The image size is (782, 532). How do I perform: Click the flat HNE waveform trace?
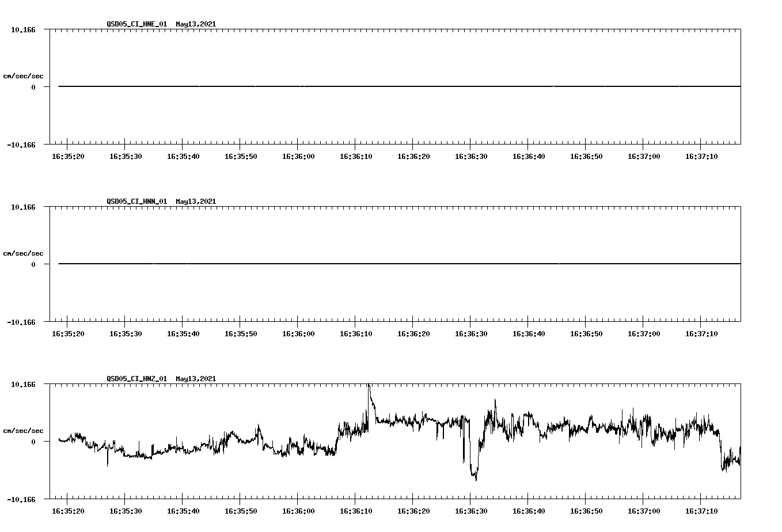pos(346,86)
